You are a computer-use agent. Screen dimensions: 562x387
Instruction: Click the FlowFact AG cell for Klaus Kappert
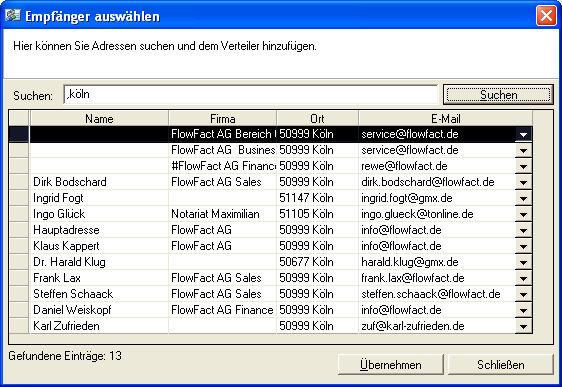[x=223, y=246]
